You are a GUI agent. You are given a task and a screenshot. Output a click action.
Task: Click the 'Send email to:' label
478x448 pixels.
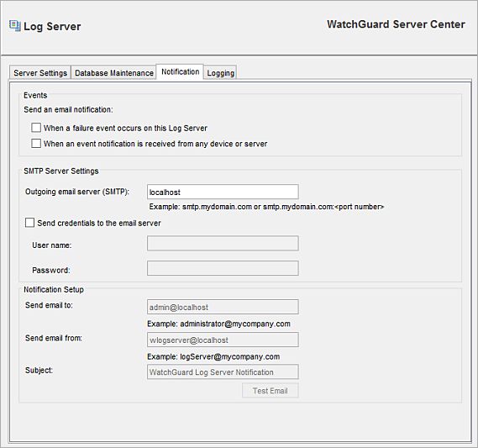[x=49, y=305]
